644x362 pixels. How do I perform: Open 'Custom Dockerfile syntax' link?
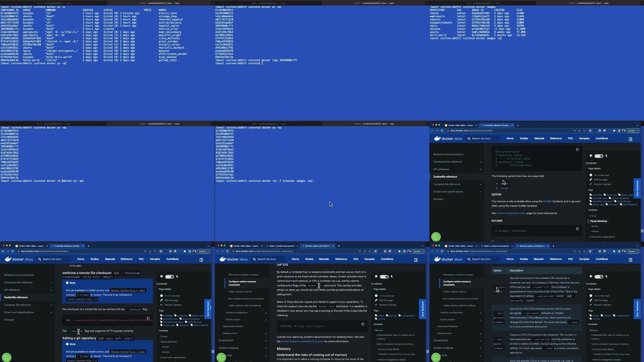point(511,213)
